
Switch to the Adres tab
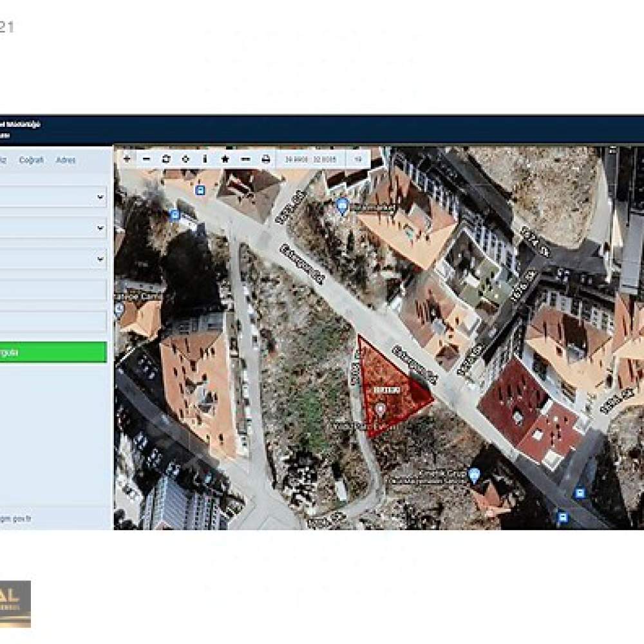pyautogui.click(x=66, y=160)
